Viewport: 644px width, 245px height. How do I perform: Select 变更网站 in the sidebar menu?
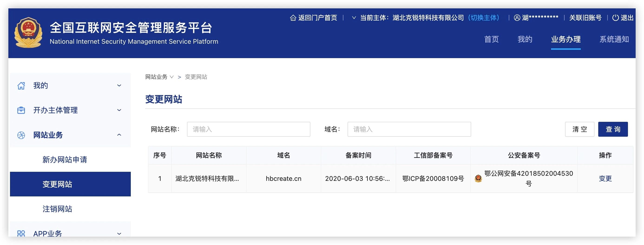[70, 184]
